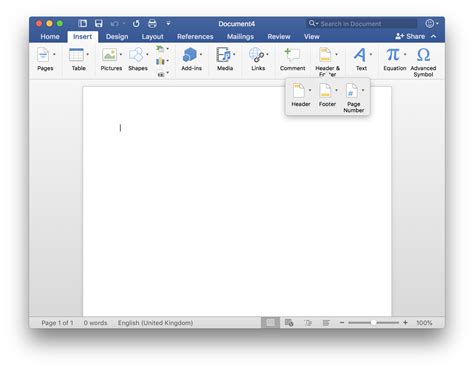Viewport: 474px width, 370px height.
Task: Switch to Print Layout view in status bar
Action: pyautogui.click(x=270, y=323)
